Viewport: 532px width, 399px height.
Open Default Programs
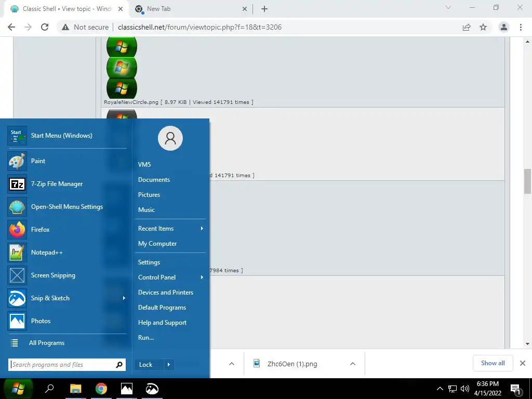tap(162, 308)
